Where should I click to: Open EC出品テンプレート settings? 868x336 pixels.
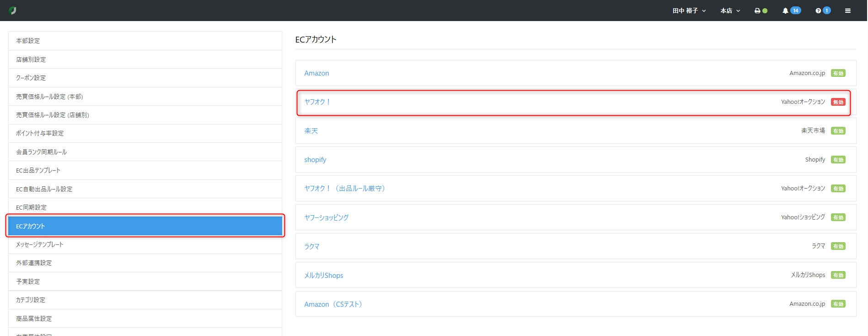[x=145, y=170]
